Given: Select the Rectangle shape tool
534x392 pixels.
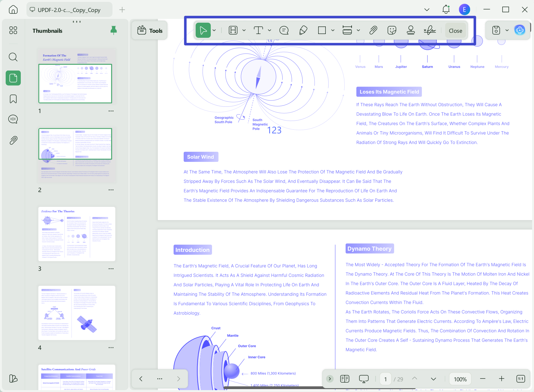Looking at the screenshot, I should (322, 31).
